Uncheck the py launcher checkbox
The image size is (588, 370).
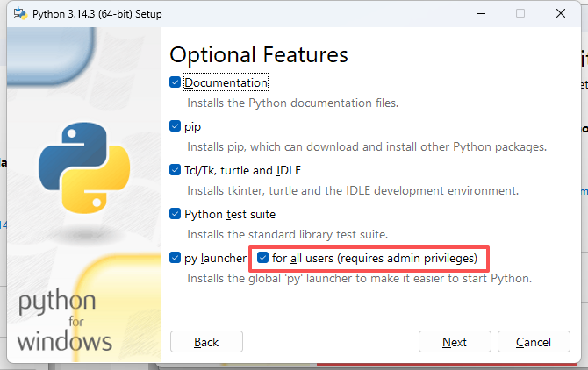[x=175, y=257]
